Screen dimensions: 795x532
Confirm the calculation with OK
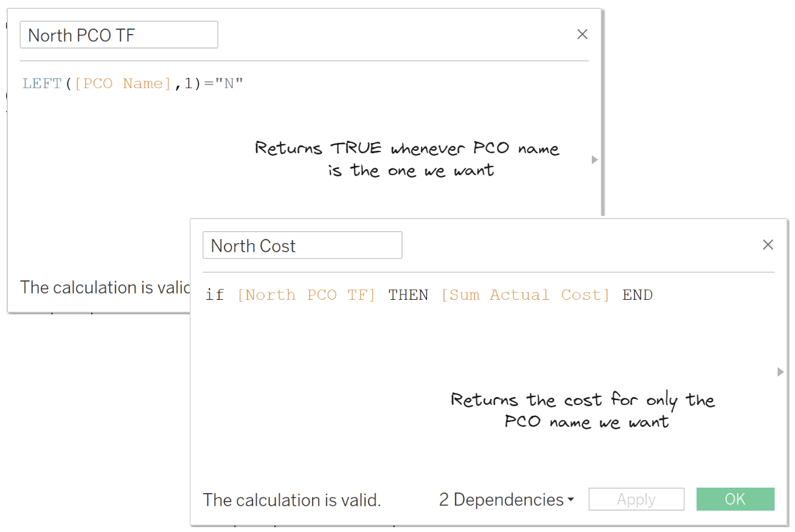point(735,499)
